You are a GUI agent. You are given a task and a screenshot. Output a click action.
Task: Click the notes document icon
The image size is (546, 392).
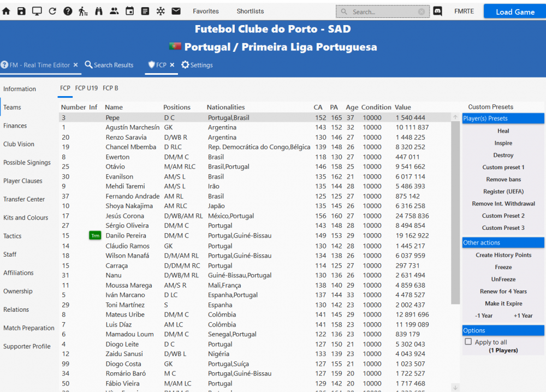click(145, 11)
